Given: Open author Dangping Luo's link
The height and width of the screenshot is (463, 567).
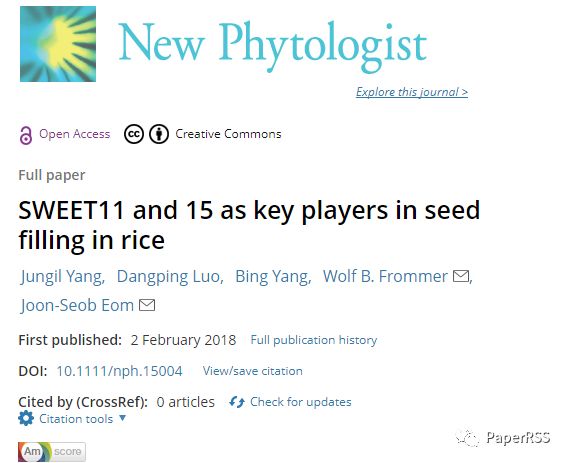Looking at the screenshot, I should (170, 276).
